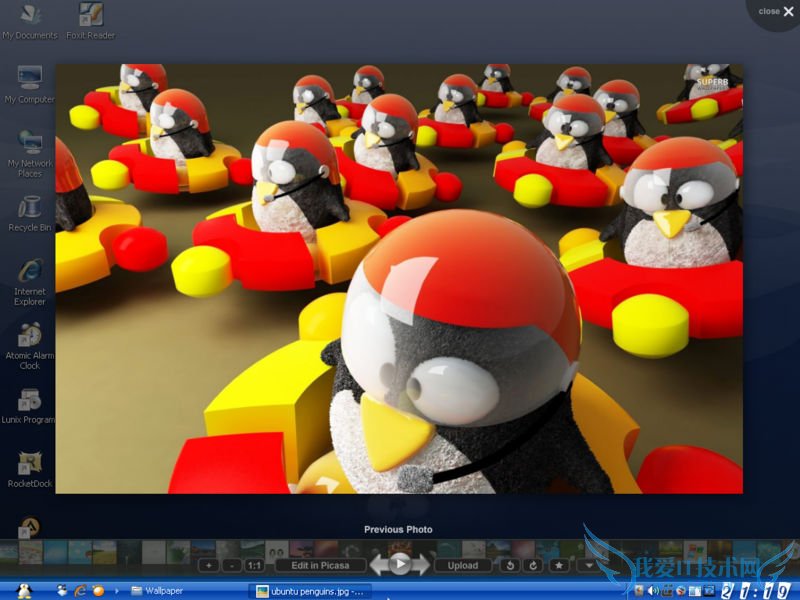Click the zoom in plus button

click(208, 566)
